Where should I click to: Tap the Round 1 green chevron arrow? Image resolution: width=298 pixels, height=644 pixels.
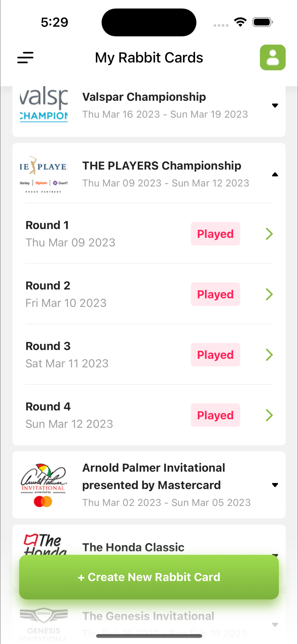(x=269, y=234)
